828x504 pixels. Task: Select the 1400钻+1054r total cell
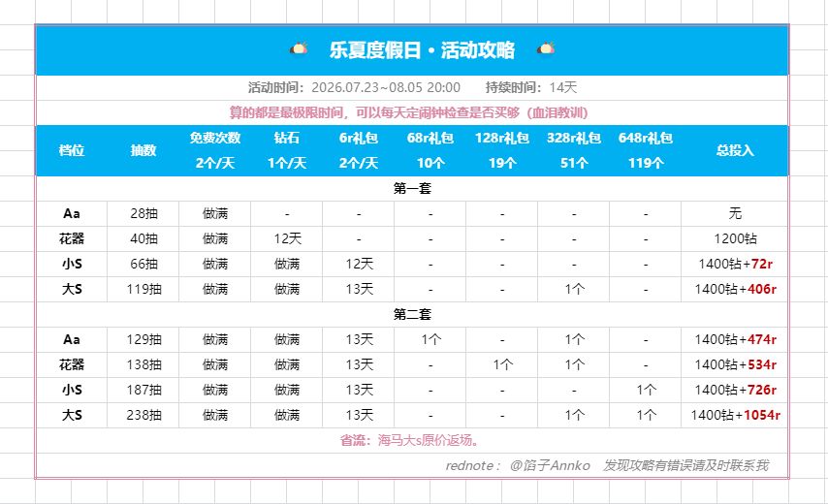735,416
